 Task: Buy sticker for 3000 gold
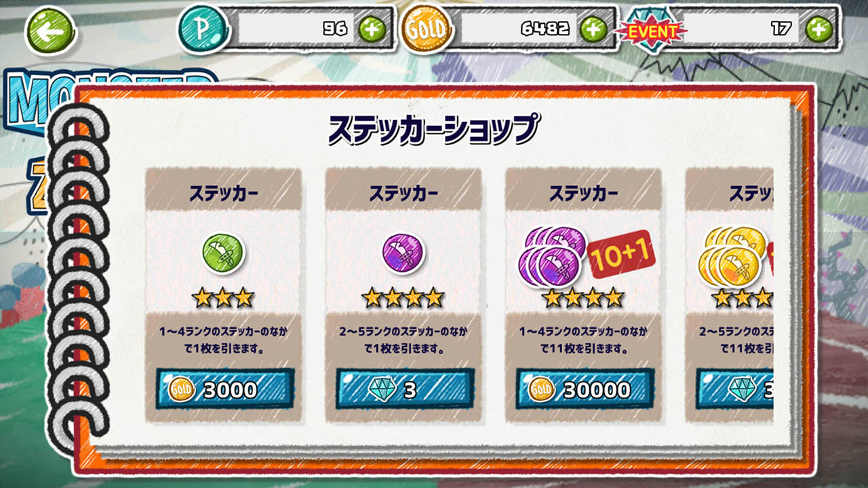(225, 389)
